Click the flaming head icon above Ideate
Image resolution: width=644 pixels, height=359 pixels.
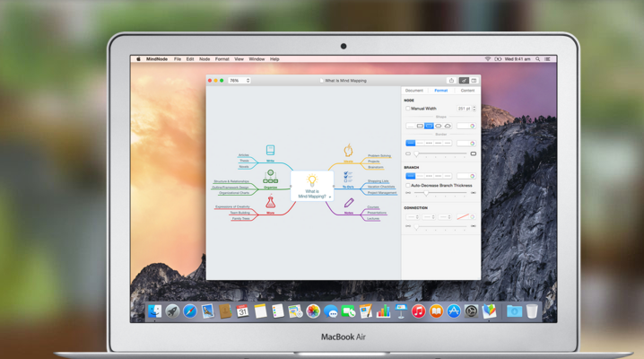(348, 150)
